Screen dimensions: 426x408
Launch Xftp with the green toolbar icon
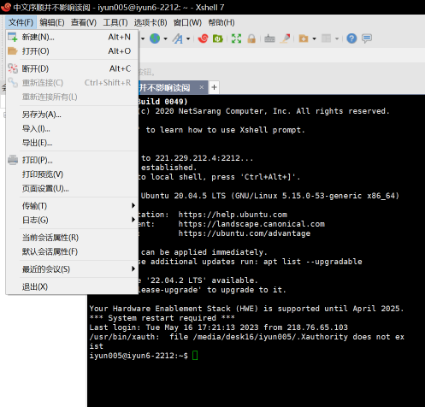pyautogui.click(x=218, y=38)
